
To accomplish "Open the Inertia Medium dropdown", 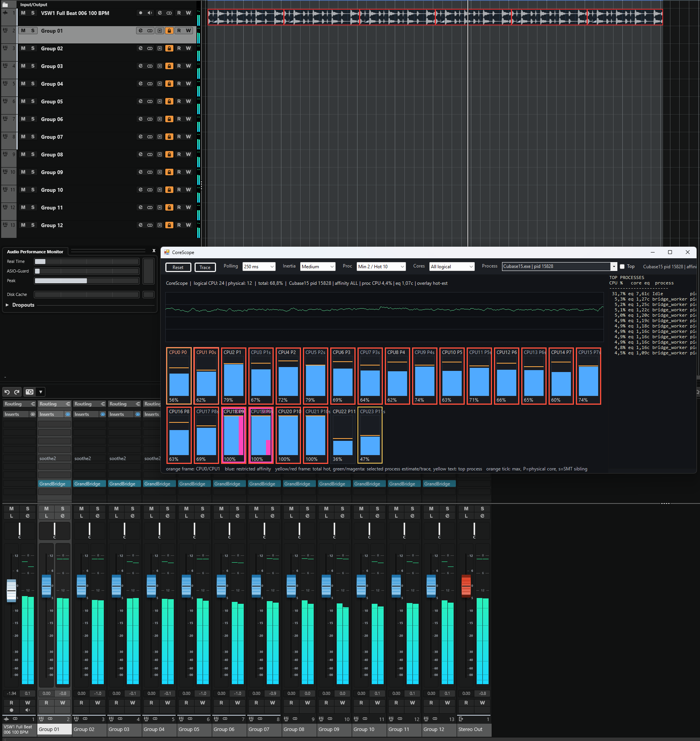I will [x=318, y=267].
